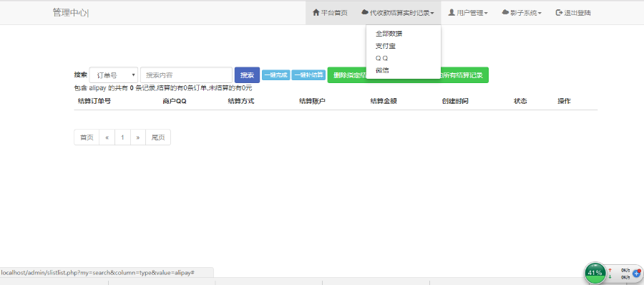Expand the 影子系统 dropdown menu

(x=522, y=13)
